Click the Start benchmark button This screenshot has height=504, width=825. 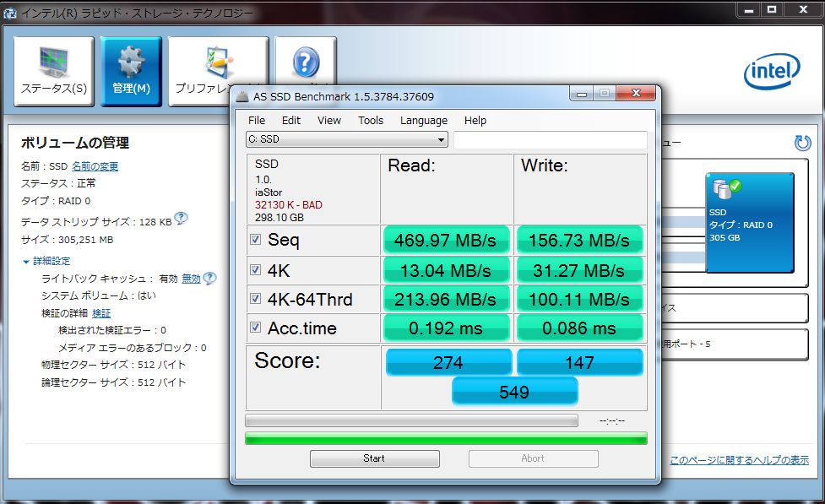pos(375,458)
